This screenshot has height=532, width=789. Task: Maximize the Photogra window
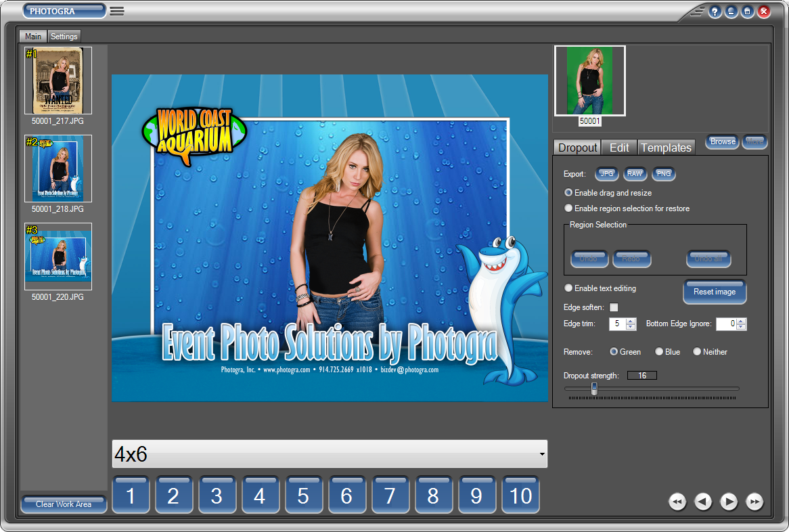click(x=747, y=11)
